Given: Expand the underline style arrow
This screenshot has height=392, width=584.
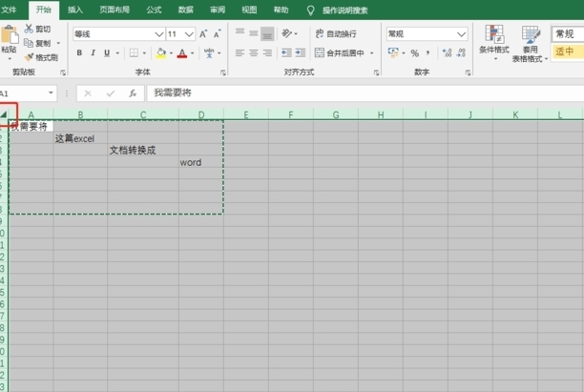Looking at the screenshot, I should point(117,53).
